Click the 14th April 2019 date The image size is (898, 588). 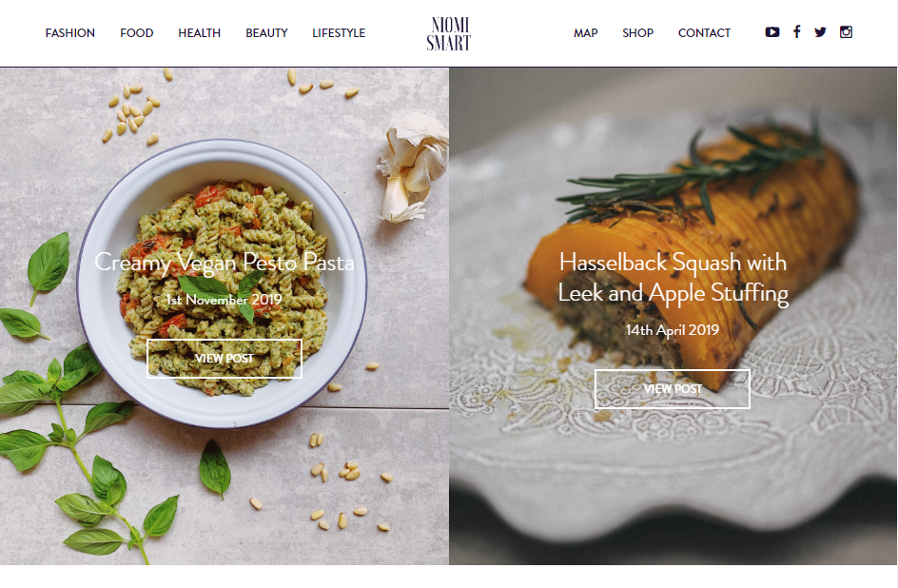click(673, 330)
